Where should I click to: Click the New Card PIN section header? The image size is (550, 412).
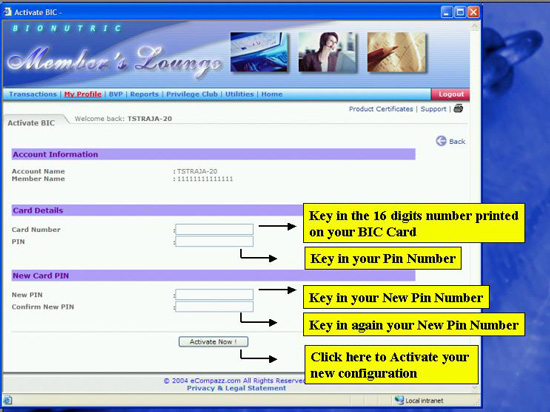213,276
